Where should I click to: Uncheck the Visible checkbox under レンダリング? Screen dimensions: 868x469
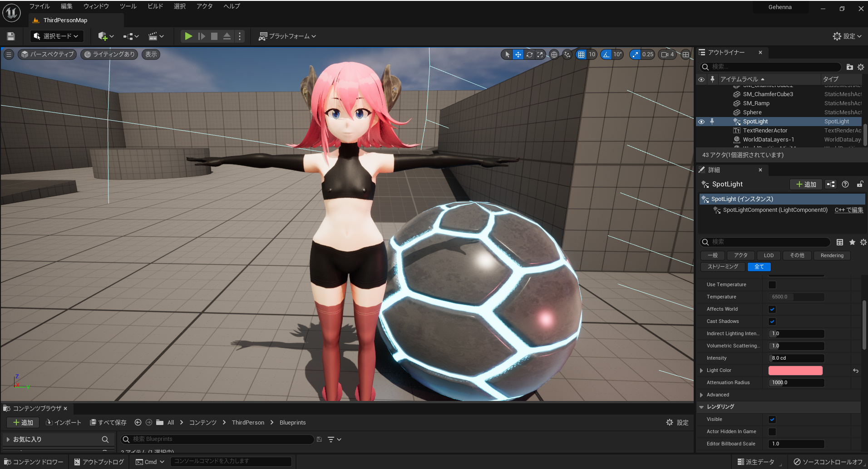772,420
